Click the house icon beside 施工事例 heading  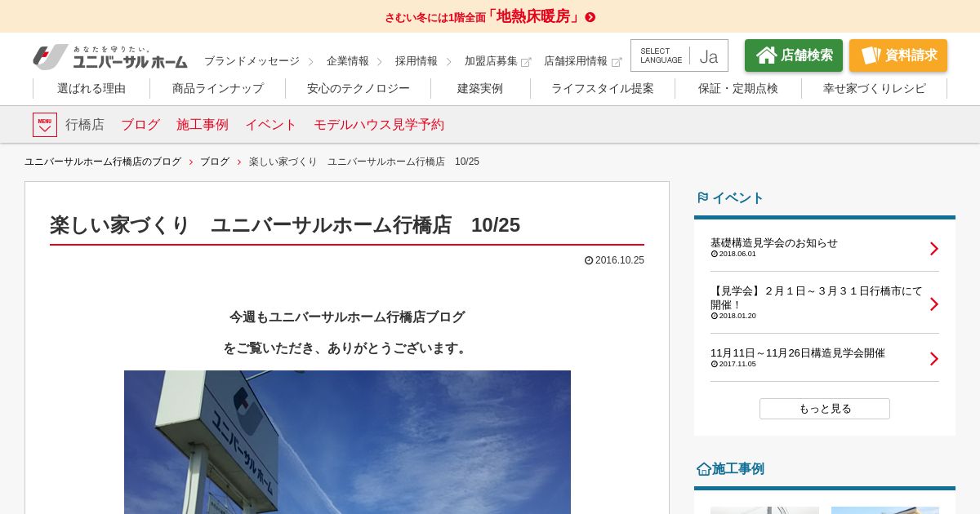point(703,469)
